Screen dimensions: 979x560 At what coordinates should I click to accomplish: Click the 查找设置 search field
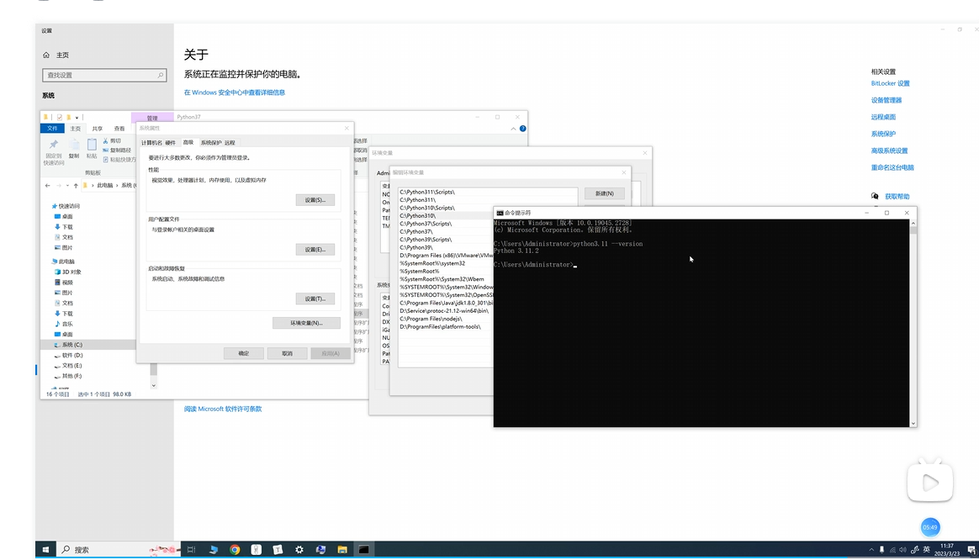[104, 75]
